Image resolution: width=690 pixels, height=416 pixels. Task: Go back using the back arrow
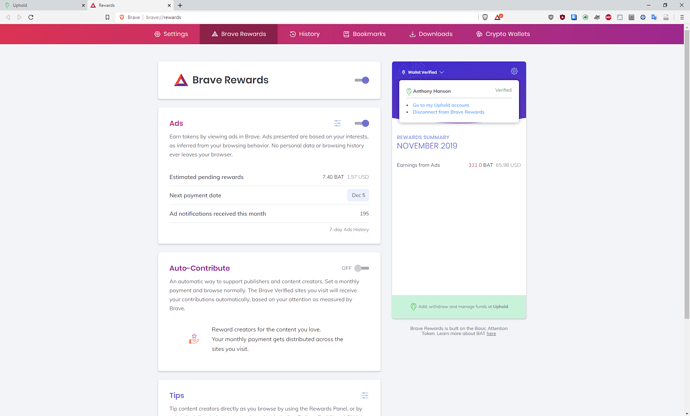coord(8,17)
